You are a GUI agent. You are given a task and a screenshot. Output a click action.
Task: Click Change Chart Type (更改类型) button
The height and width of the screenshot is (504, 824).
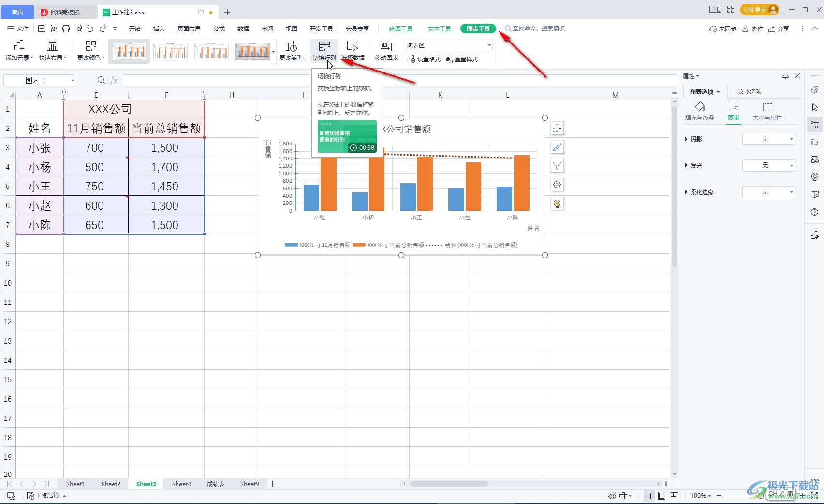point(291,51)
